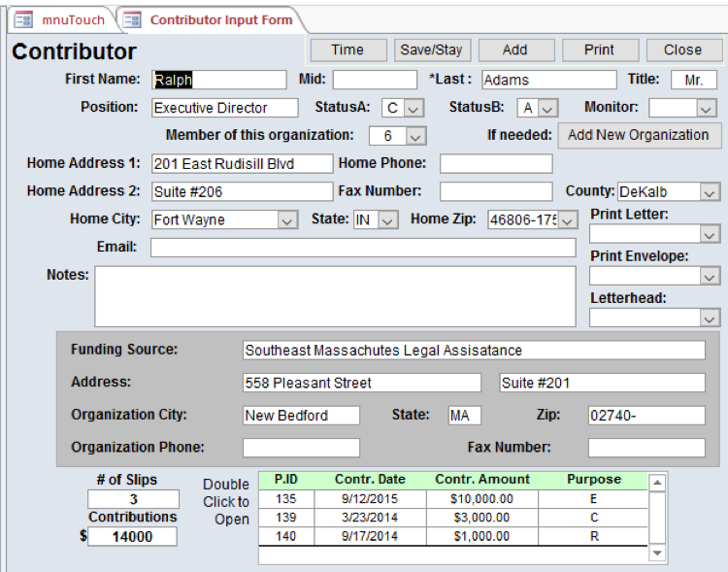The height and width of the screenshot is (572, 728).
Task: Click the Funding Source text field
Action: click(473, 351)
